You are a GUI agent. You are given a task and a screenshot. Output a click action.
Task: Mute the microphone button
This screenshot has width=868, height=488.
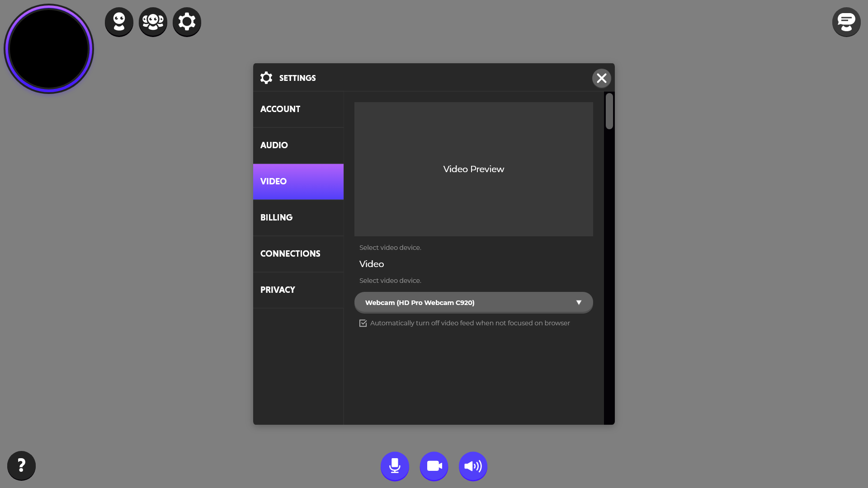click(395, 466)
